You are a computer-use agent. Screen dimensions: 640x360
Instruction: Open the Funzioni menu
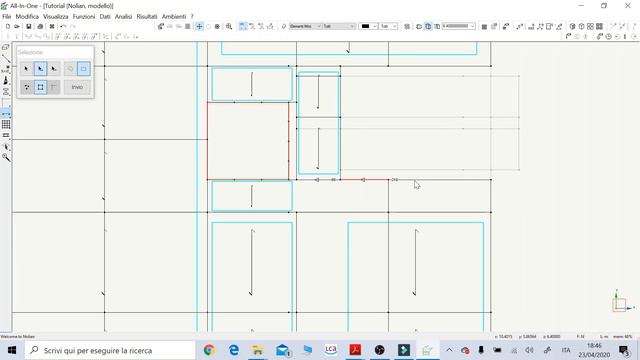84,16
